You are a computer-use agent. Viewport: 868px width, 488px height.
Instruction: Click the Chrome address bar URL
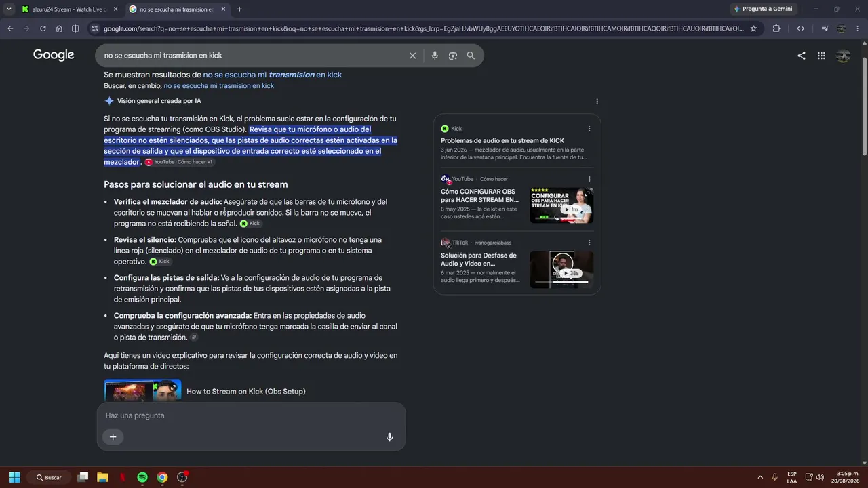[423, 28]
